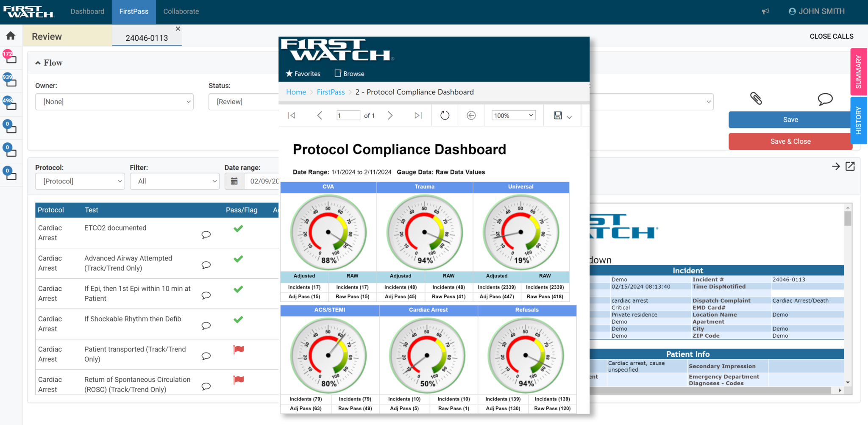Image resolution: width=868 pixels, height=425 pixels.
Task: Click the announcements megaphone icon
Action: coord(765,11)
